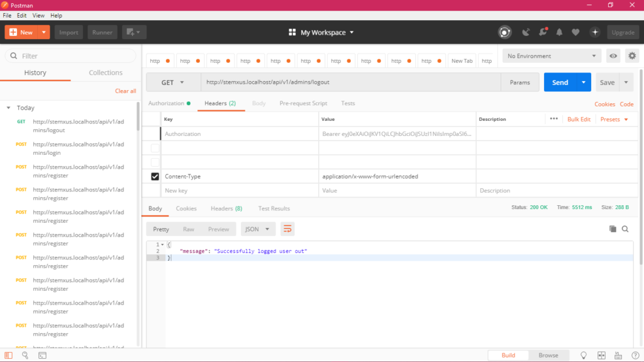The image size is (644, 362).
Task: Click the Clear all history link
Action: pyautogui.click(x=125, y=91)
